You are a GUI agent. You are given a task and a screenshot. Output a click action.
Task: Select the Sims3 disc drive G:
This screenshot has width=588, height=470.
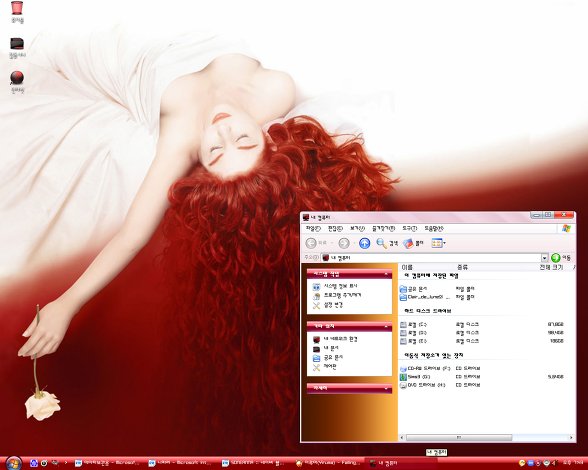pos(416,377)
